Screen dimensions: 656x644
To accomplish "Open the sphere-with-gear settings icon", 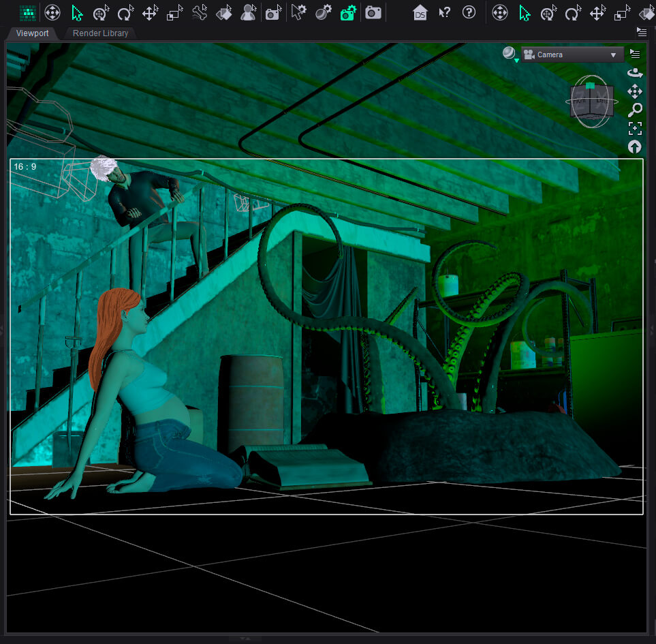I will click(x=324, y=12).
